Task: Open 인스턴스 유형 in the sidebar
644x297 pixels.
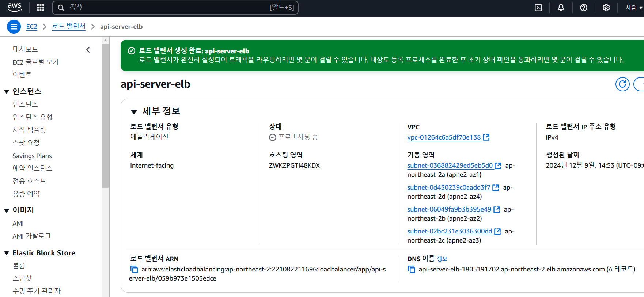Action: click(33, 117)
